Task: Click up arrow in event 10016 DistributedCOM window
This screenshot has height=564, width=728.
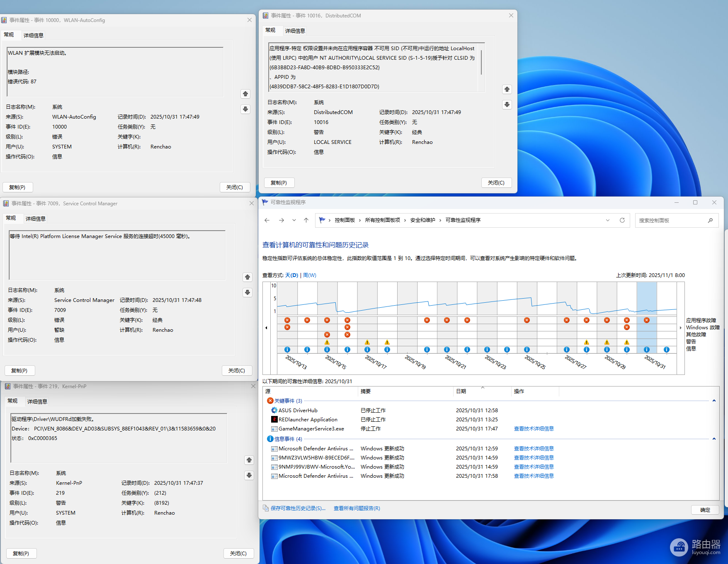Action: coord(507,89)
